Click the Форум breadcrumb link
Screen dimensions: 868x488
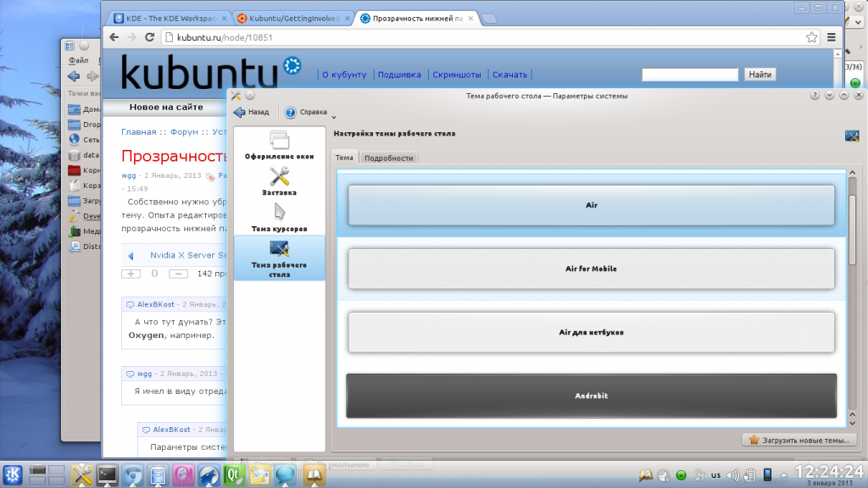click(184, 131)
